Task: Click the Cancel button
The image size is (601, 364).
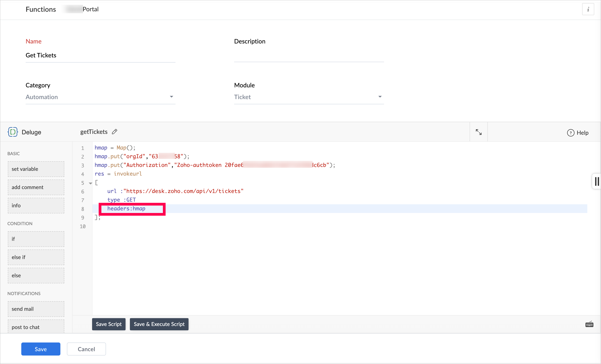Action: (x=86, y=349)
